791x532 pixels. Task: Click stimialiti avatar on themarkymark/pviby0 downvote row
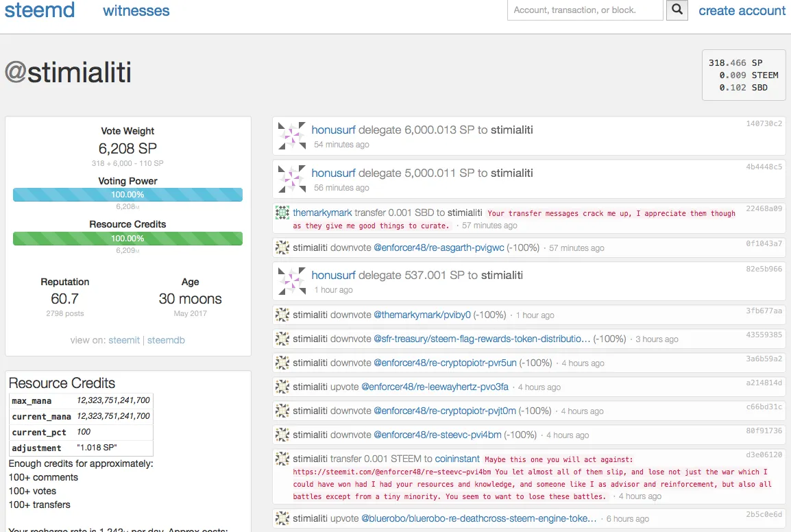coord(282,315)
